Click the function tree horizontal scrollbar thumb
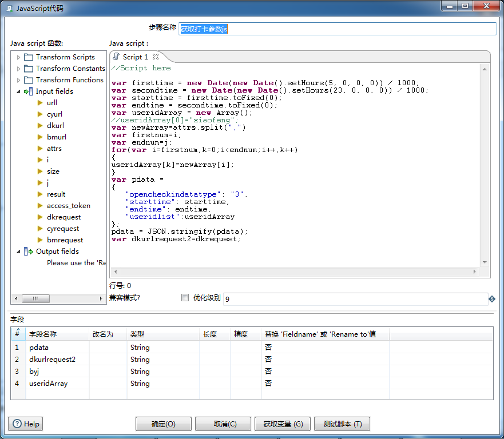The height and width of the screenshot is (439, 504). [35, 298]
